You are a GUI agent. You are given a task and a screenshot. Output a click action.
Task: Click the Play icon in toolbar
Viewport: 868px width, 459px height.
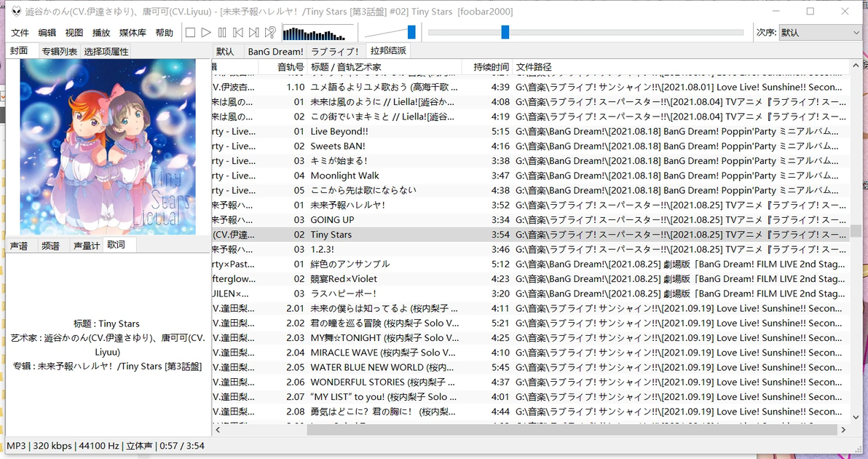[x=206, y=33]
